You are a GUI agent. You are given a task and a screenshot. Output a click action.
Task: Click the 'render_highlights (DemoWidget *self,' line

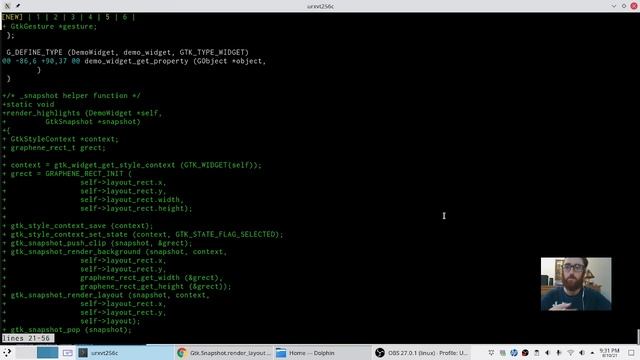coord(82,113)
